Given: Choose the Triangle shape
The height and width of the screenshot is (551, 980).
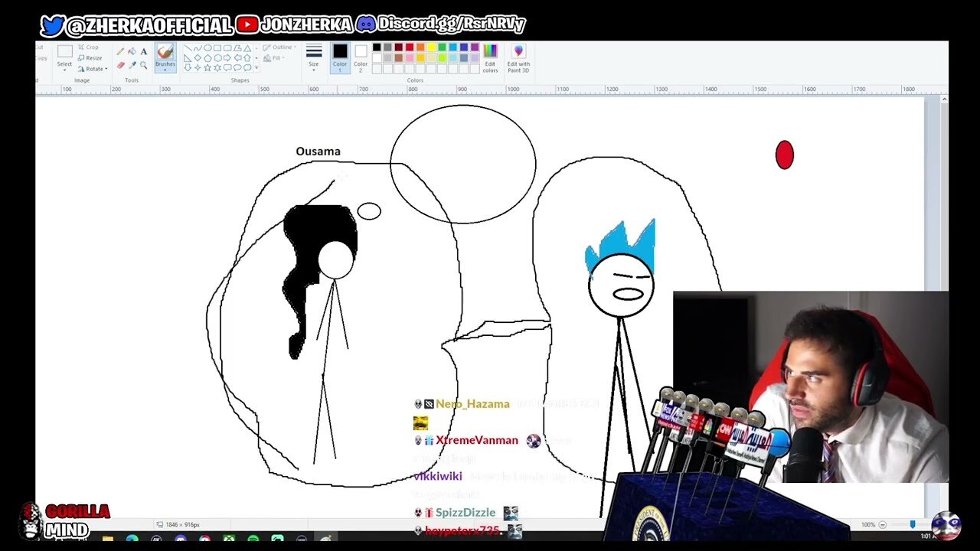Looking at the screenshot, I should click(x=247, y=48).
